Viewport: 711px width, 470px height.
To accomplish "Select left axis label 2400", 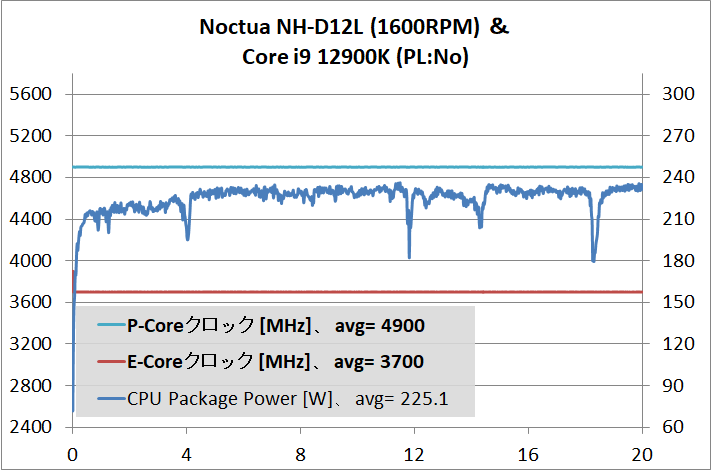I will coord(31,427).
